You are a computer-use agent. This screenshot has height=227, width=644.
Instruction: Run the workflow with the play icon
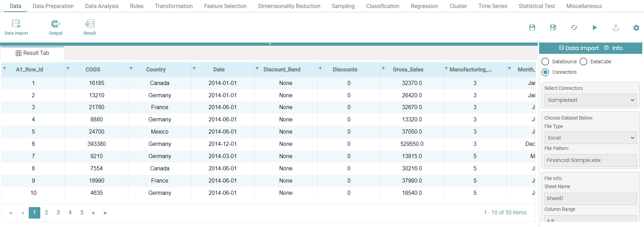click(595, 28)
